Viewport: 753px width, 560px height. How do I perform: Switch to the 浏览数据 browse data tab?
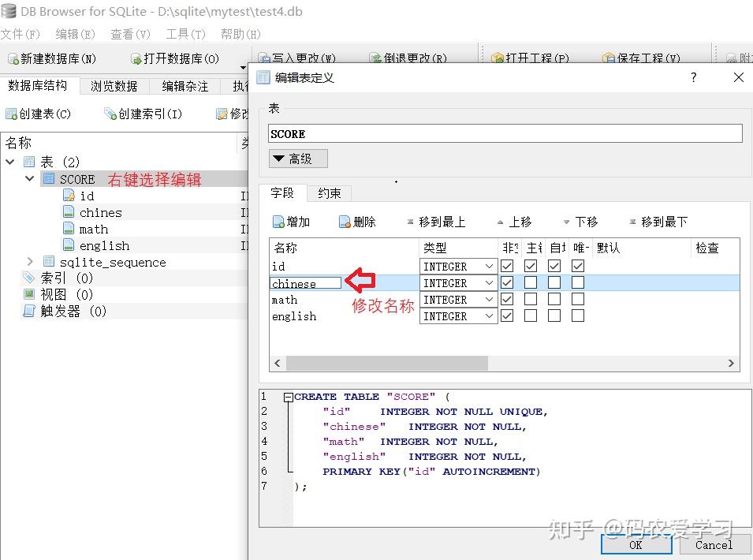click(x=114, y=86)
